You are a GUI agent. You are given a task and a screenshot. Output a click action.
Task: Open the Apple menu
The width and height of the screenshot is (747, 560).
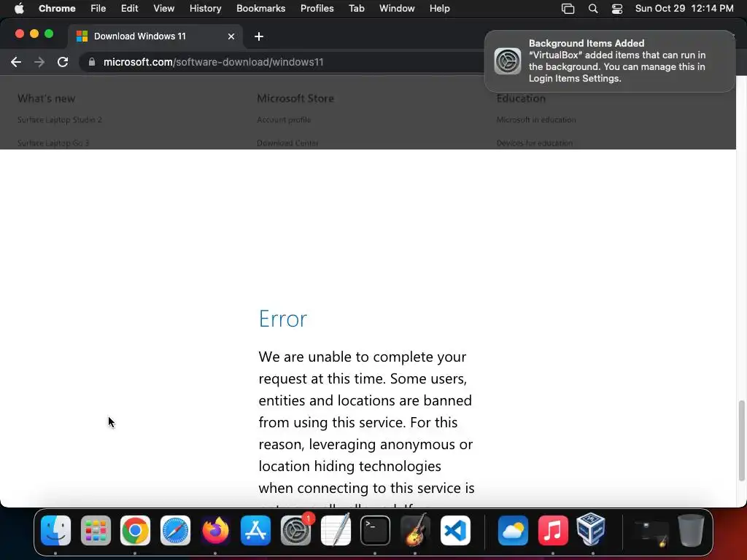pyautogui.click(x=19, y=9)
